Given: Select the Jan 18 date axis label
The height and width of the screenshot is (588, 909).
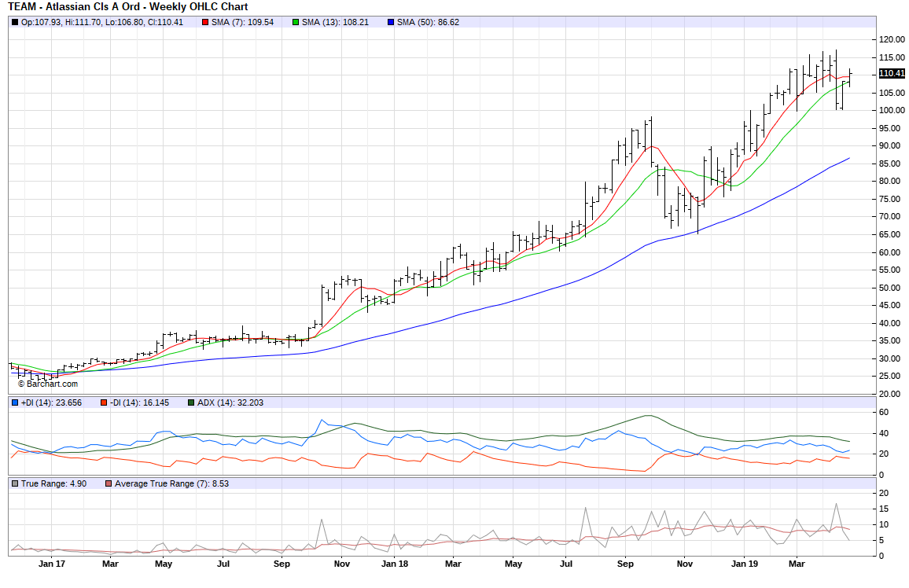Looking at the screenshot, I should 395,564.
